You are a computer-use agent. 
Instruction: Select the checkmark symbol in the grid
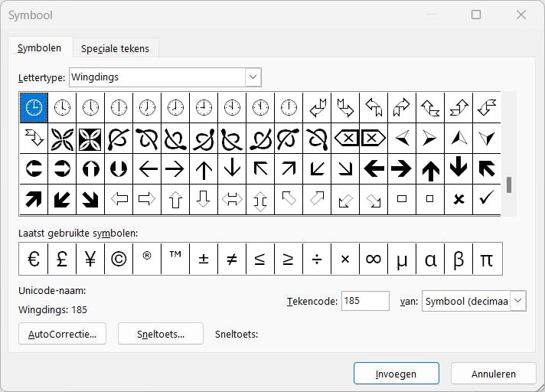487,199
